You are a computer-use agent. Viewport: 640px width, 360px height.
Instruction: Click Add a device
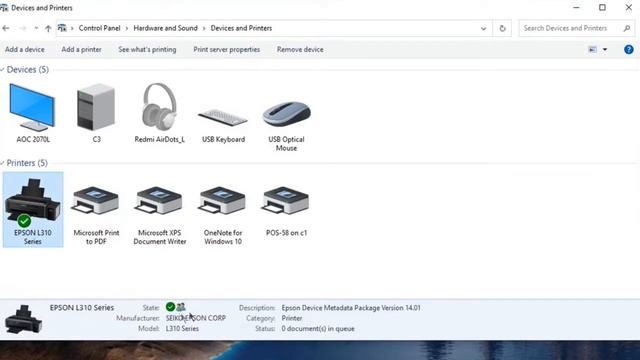25,49
